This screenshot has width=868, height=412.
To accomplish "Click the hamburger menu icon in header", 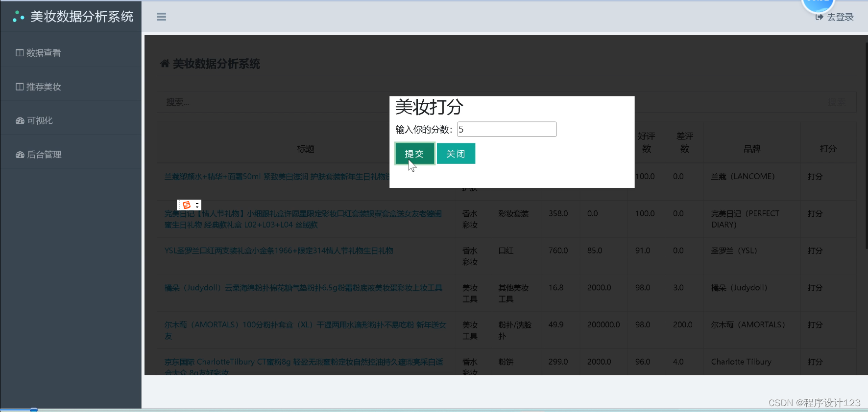I will [x=161, y=17].
